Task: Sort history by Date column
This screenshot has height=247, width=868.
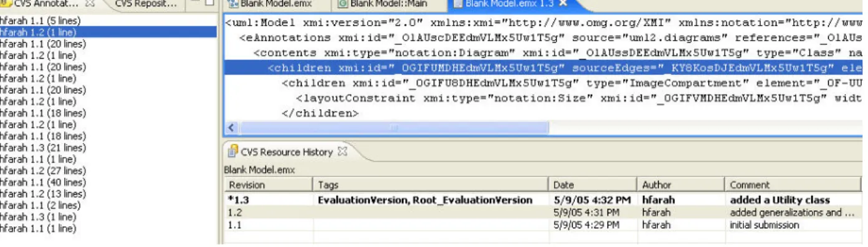Action: (593, 185)
